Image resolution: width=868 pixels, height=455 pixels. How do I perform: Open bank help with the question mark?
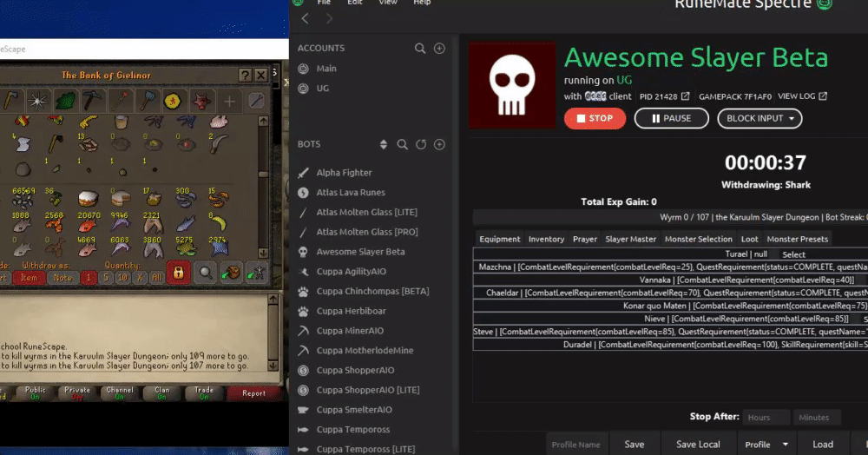[x=246, y=75]
